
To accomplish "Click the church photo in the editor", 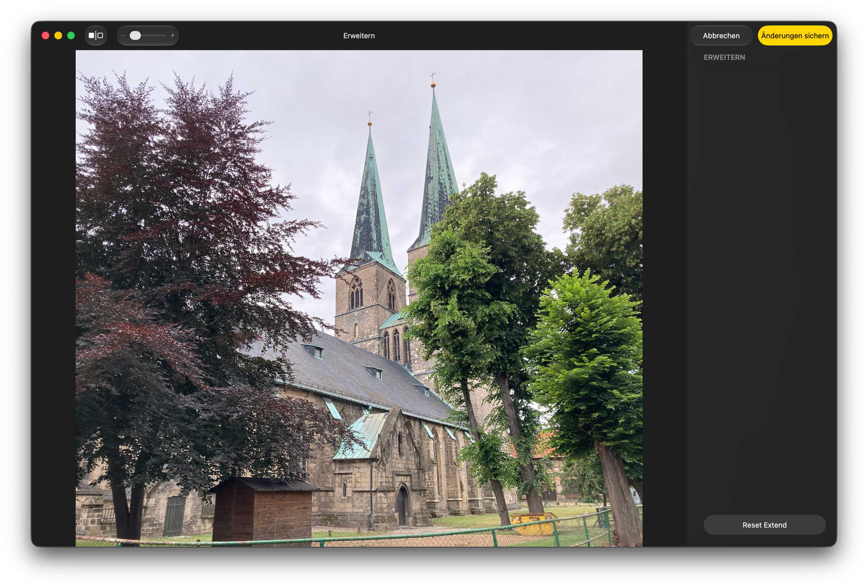I will pyautogui.click(x=359, y=298).
